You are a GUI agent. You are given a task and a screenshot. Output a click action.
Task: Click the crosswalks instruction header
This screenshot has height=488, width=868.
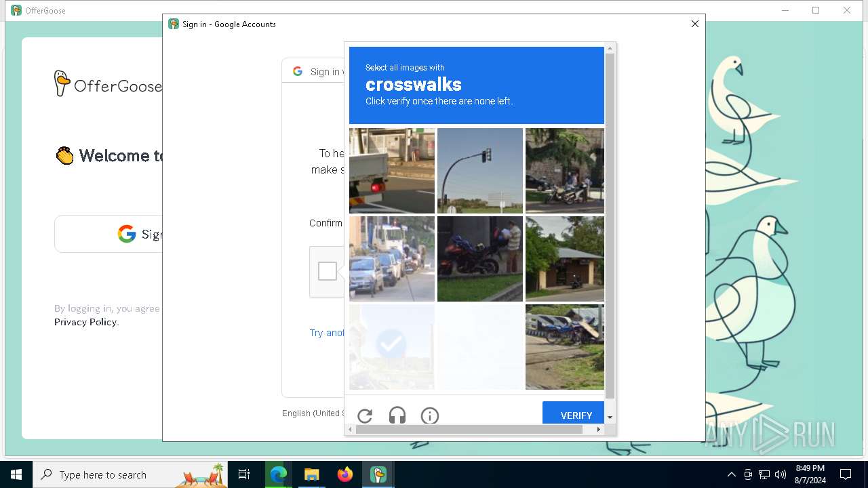click(477, 85)
